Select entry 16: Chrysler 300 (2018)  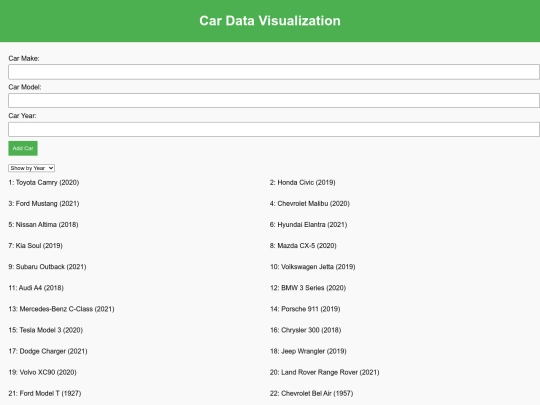(305, 330)
